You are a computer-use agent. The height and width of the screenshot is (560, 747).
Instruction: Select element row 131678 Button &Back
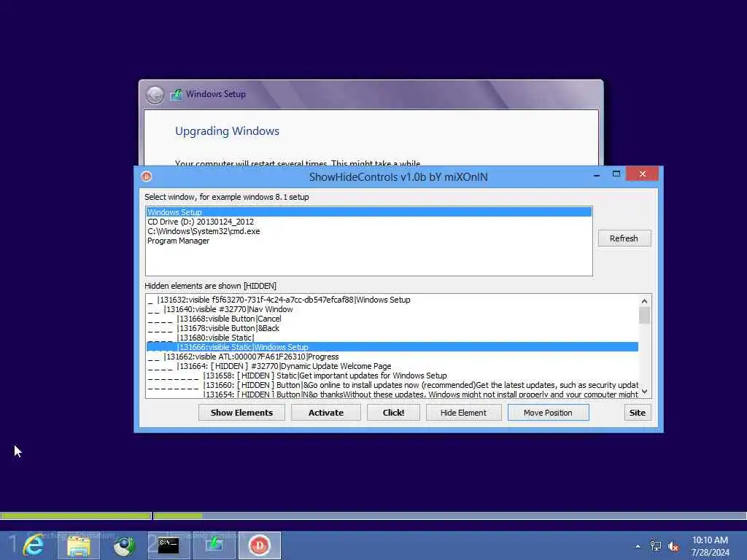tap(392, 328)
